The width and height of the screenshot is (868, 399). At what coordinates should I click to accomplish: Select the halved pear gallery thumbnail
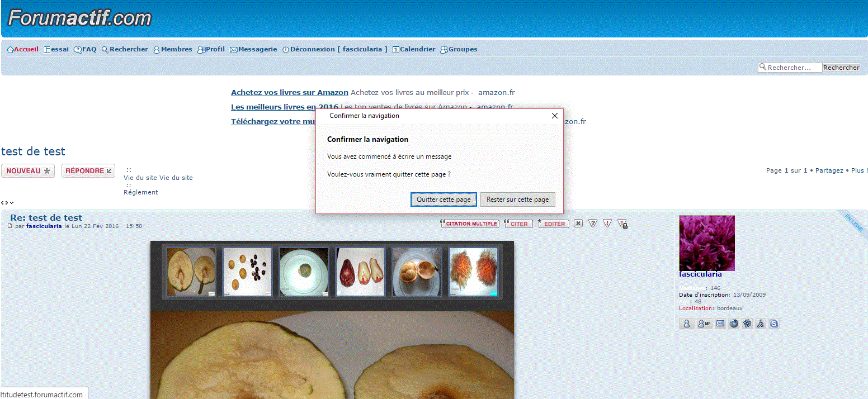coord(191,272)
